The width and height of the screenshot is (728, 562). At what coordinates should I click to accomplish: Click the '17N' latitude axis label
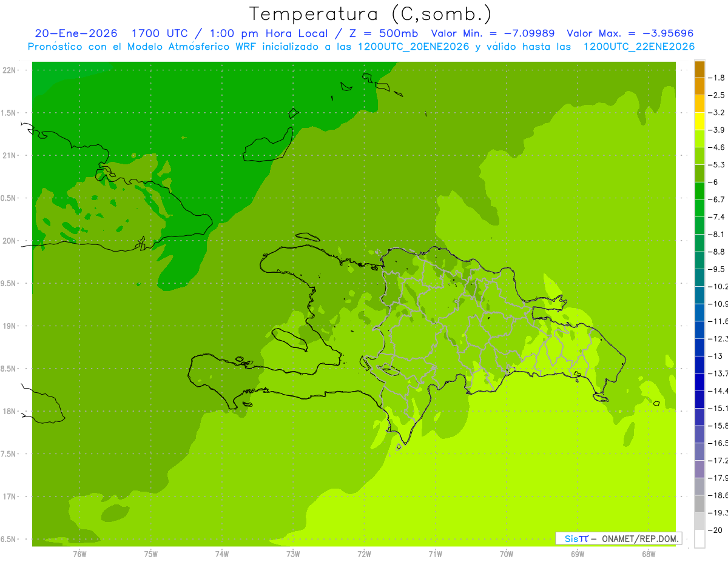[10, 497]
